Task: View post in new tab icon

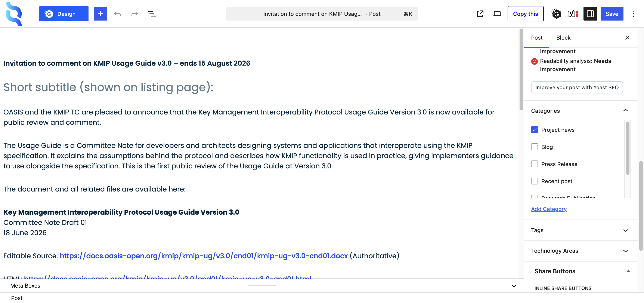Action: pyautogui.click(x=480, y=14)
